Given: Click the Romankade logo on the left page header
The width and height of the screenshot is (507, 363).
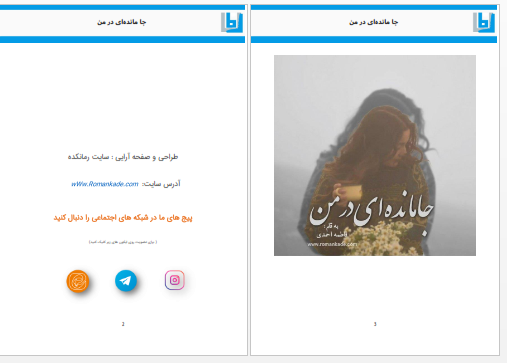Looking at the screenshot, I should click(x=232, y=22).
